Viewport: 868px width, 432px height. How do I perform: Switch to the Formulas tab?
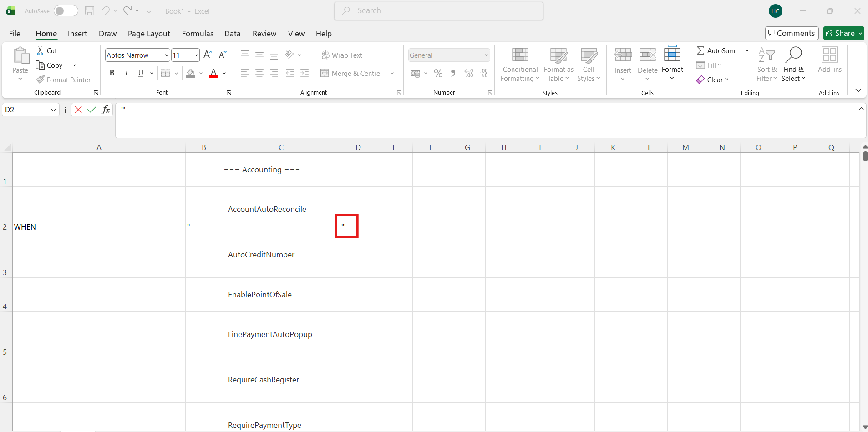coord(198,34)
